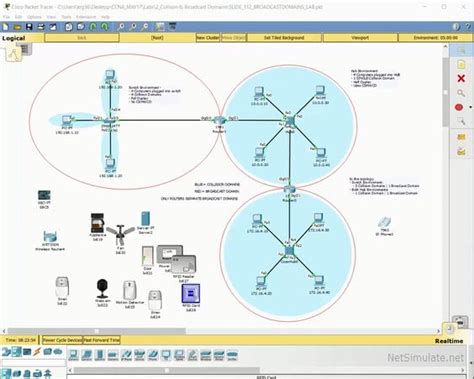Click the Fan IoT device
Image resolution: width=474 pixels, height=379 pixels.
(x=120, y=235)
